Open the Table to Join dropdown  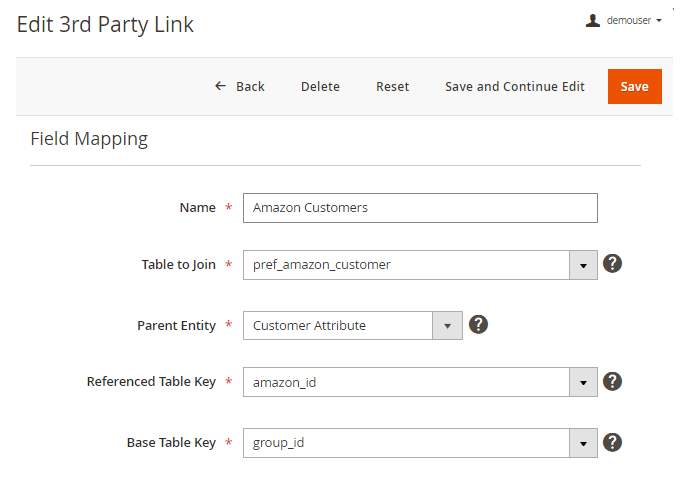pos(583,265)
